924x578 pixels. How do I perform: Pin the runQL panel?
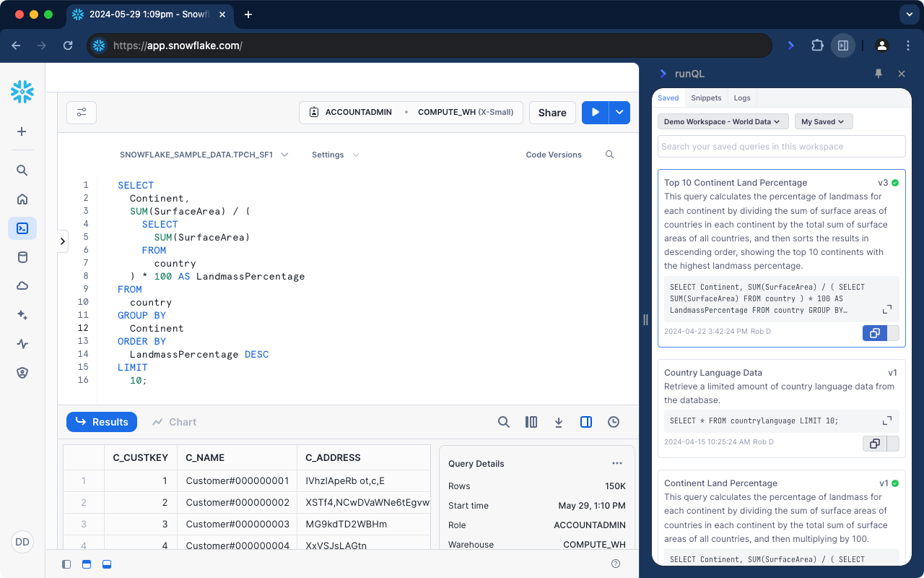pyautogui.click(x=879, y=74)
